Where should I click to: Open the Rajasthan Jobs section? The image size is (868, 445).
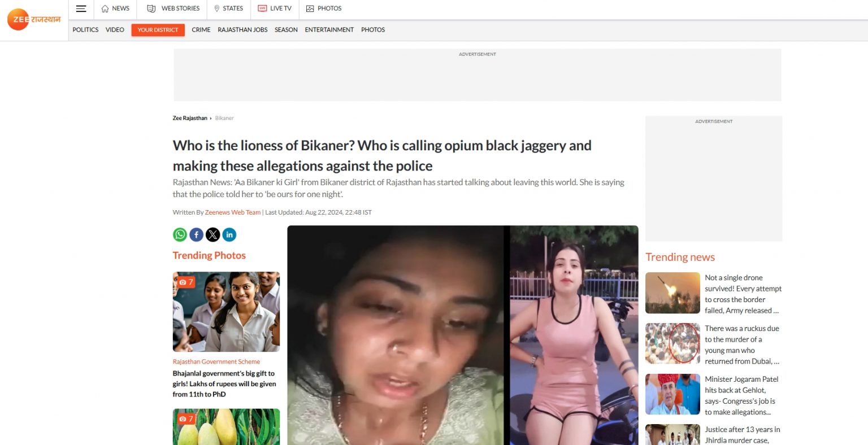242,30
